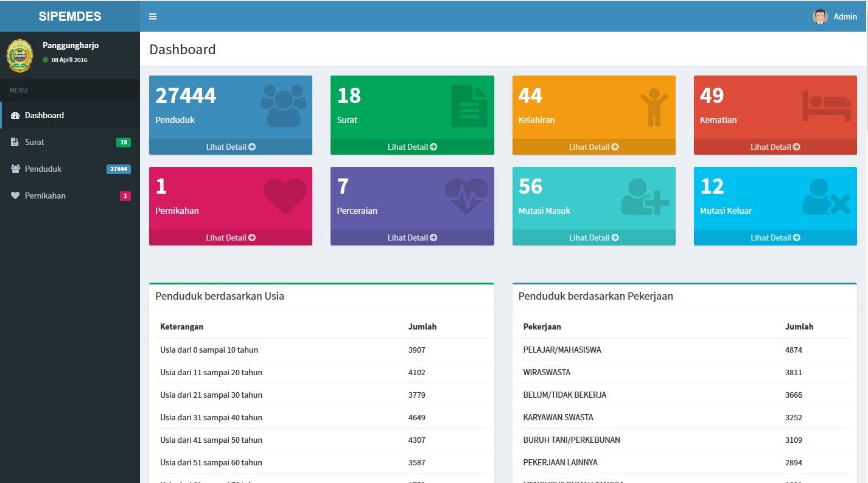Open Lihat Detail on the Mutasi Masuk card
The width and height of the screenshot is (868, 483).
[594, 238]
